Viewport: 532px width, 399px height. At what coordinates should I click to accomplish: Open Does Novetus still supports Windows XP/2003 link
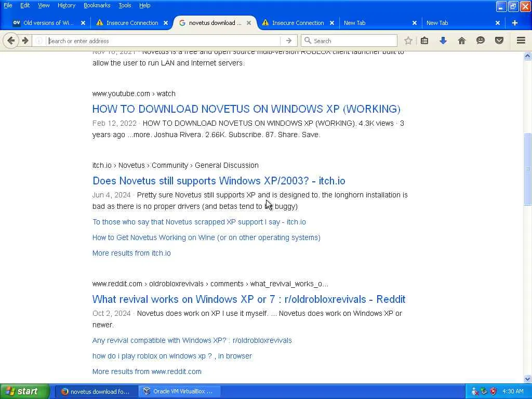(219, 180)
